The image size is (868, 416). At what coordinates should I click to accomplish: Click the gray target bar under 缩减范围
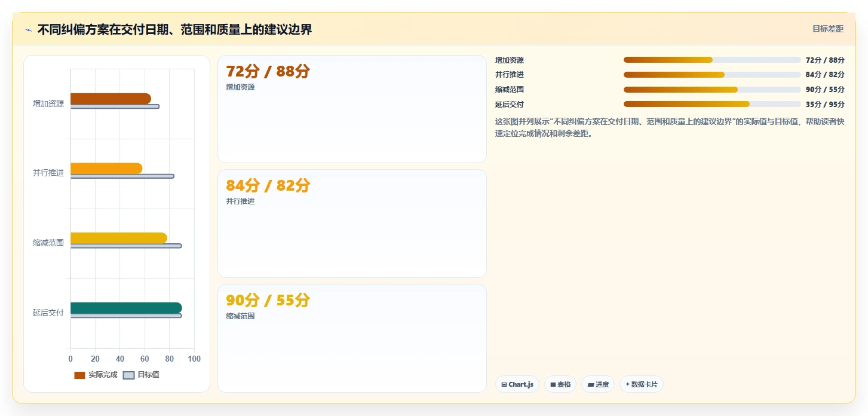[126, 246]
